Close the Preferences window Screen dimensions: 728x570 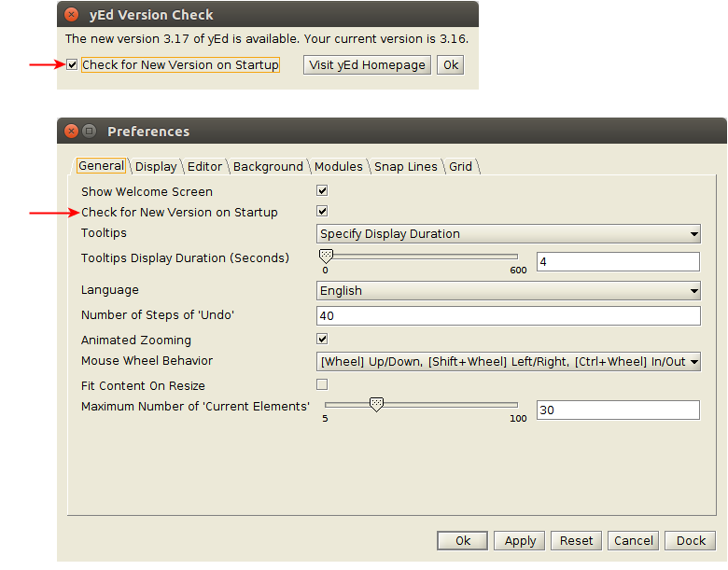click(71, 132)
